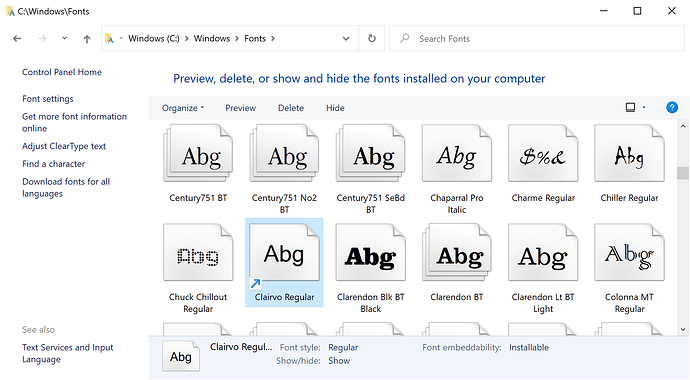
Task: Click the Delete toolbar button
Action: pos(291,108)
